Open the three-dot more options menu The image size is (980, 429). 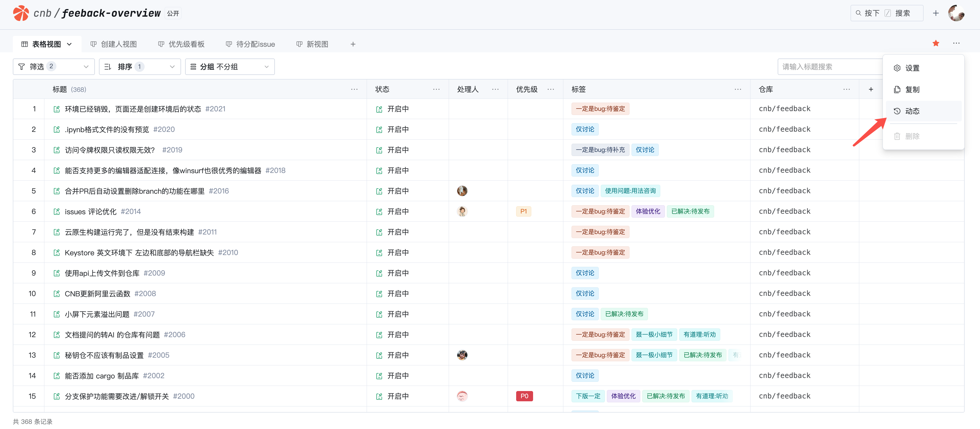coord(956,43)
